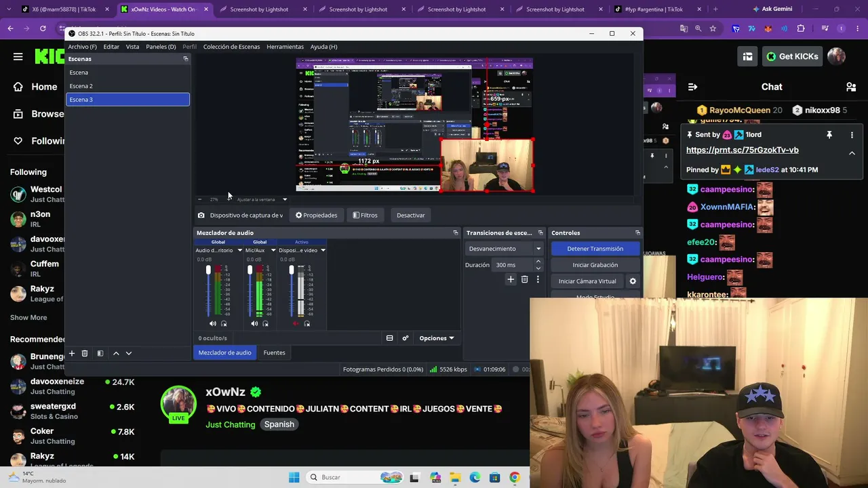Click the Duración 300 ms field

(x=513, y=265)
